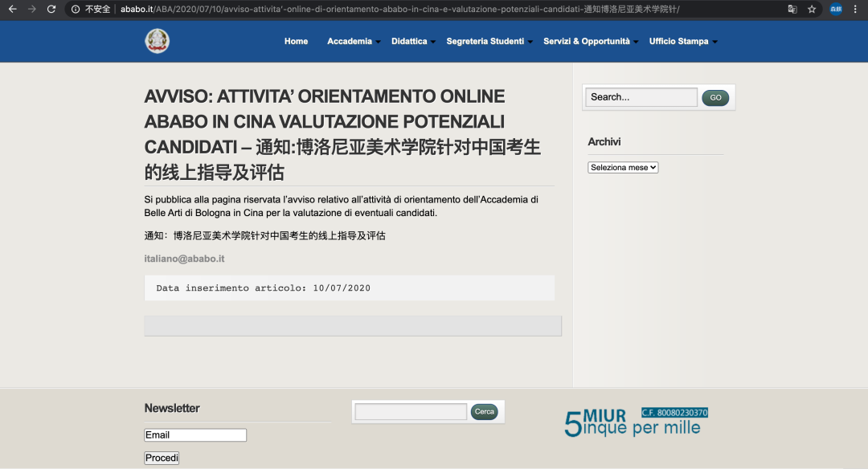Click the paragraph starting Si pubblica alla pagina
868x469 pixels.
(341, 206)
